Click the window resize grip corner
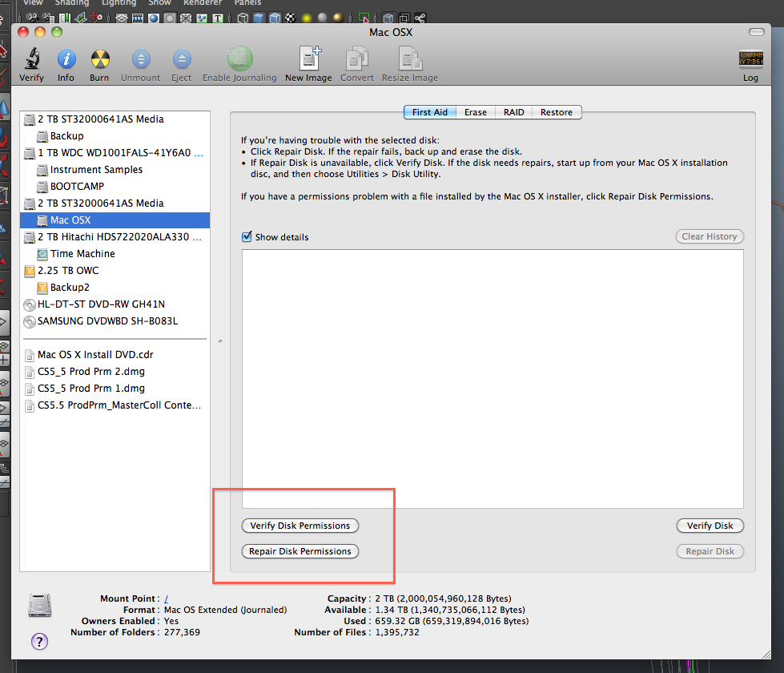 point(766,654)
